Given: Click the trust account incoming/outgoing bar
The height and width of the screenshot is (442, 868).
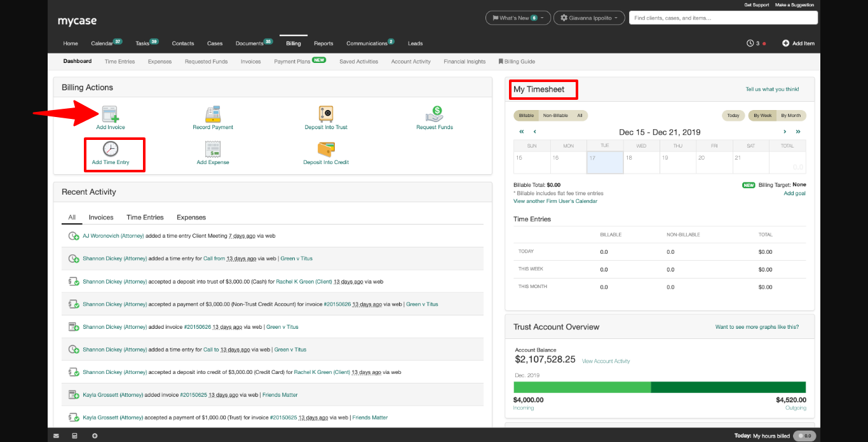Looking at the screenshot, I should (660, 387).
